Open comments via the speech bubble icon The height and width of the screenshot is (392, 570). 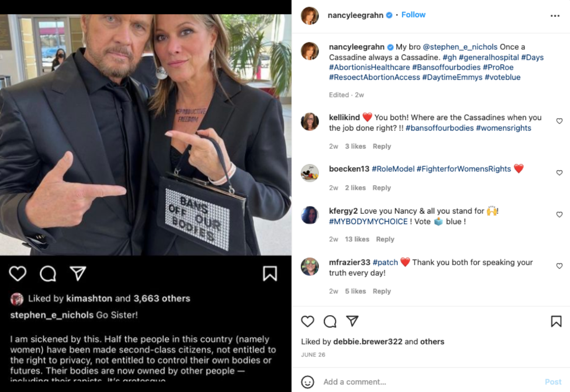tap(47, 273)
